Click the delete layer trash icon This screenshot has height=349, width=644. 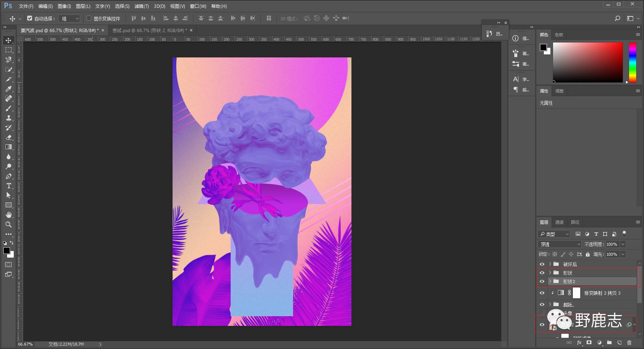click(x=629, y=343)
